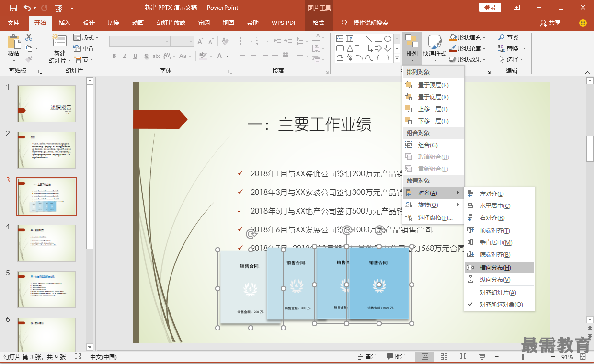
Task: Click Distribute Horizontally (横向分布)
Action: point(499,267)
